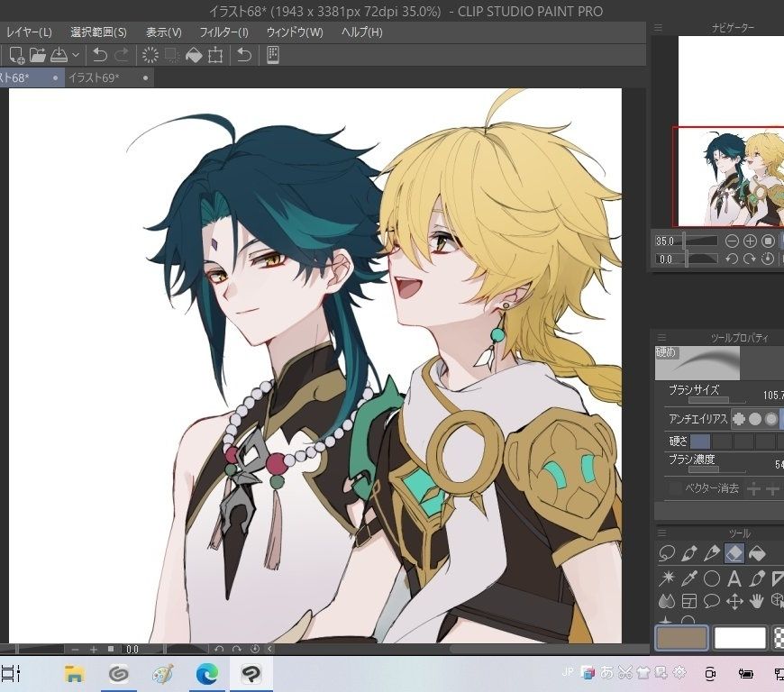Screen dimensions: 784x692
Task: Adjust the ブラシサイズ slider
Action: [x=717, y=400]
